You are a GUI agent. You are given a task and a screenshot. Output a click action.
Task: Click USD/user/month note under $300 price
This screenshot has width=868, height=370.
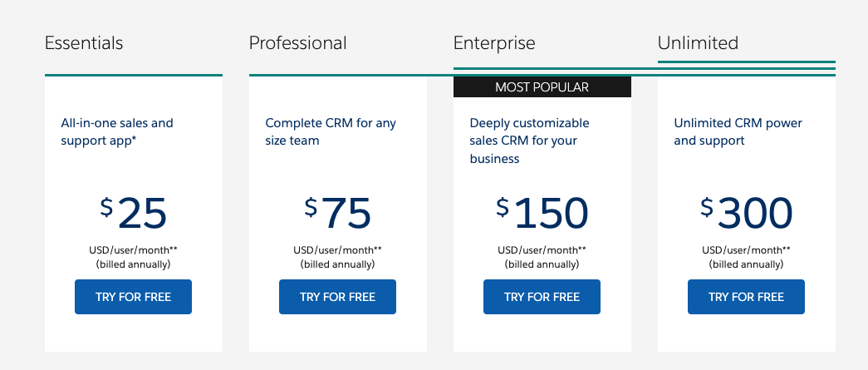point(746,250)
